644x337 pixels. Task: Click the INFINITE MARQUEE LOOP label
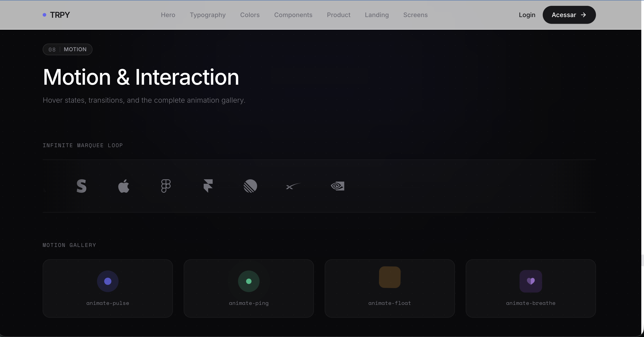click(83, 145)
